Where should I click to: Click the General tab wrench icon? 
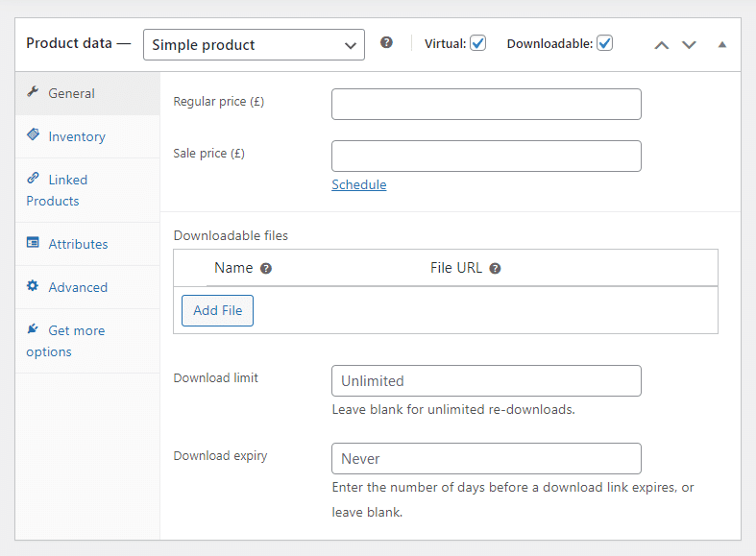(33, 91)
